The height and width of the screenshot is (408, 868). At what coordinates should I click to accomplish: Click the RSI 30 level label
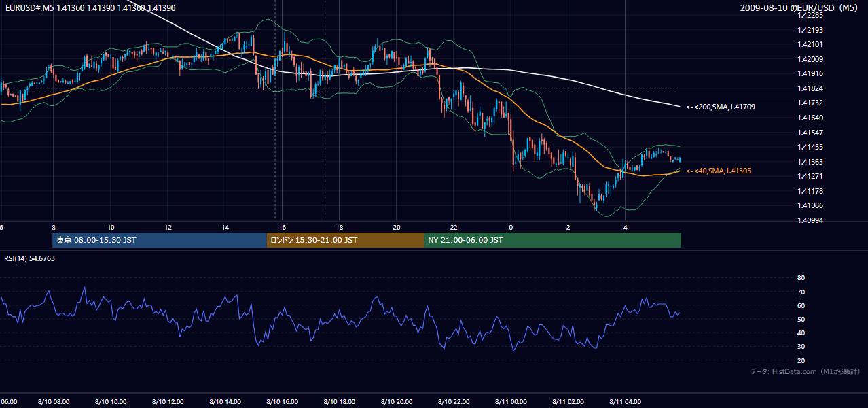pyautogui.click(x=801, y=347)
